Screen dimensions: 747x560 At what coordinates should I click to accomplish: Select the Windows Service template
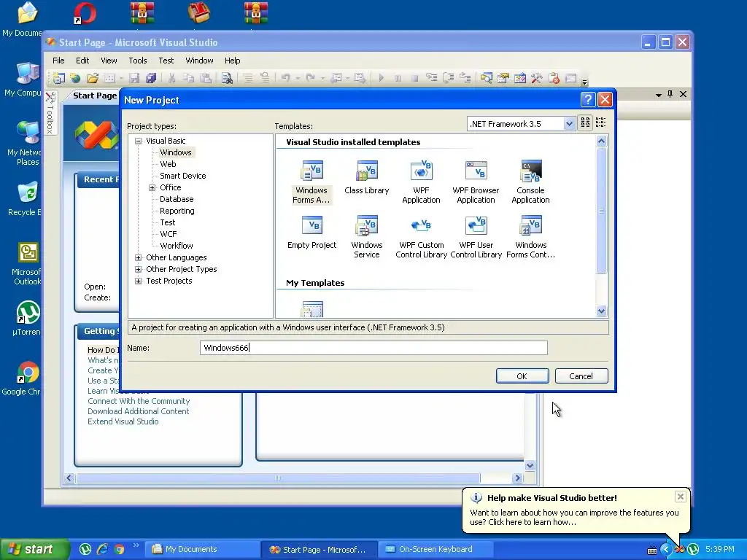tap(366, 237)
